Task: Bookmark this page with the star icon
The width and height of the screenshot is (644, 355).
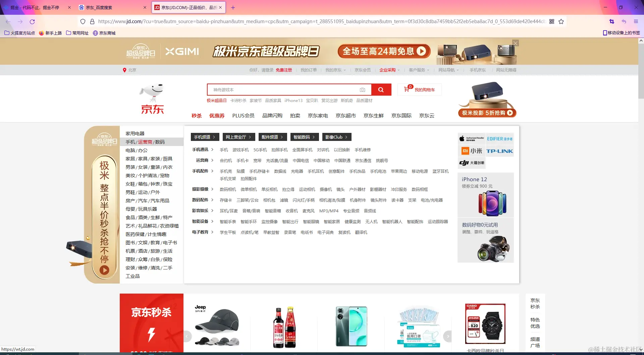Action: click(561, 21)
